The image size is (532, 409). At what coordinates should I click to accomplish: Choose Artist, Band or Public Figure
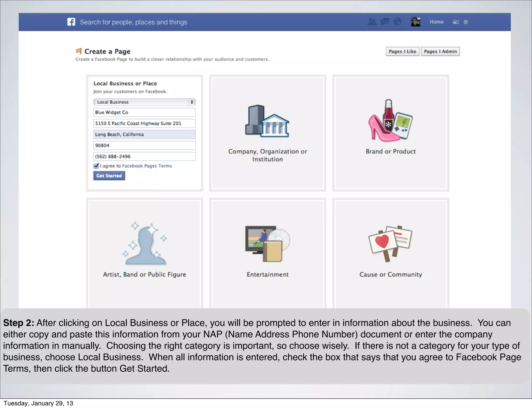(144, 244)
